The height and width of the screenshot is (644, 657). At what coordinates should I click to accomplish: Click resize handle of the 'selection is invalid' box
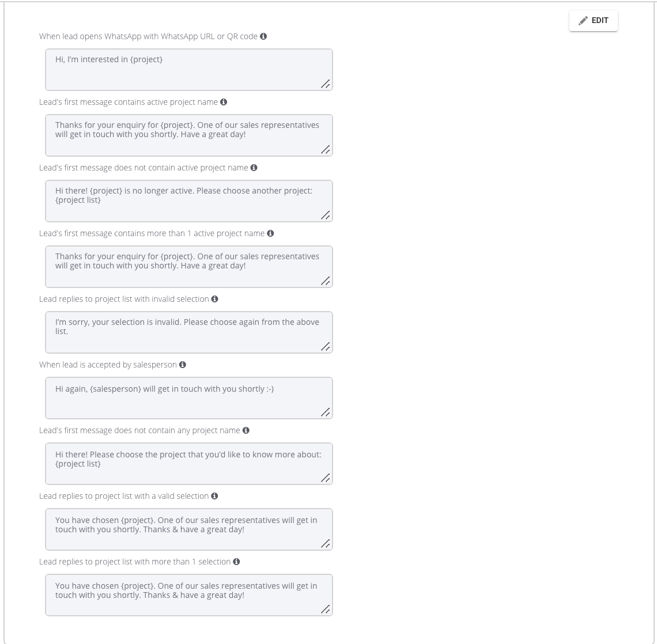click(x=326, y=347)
